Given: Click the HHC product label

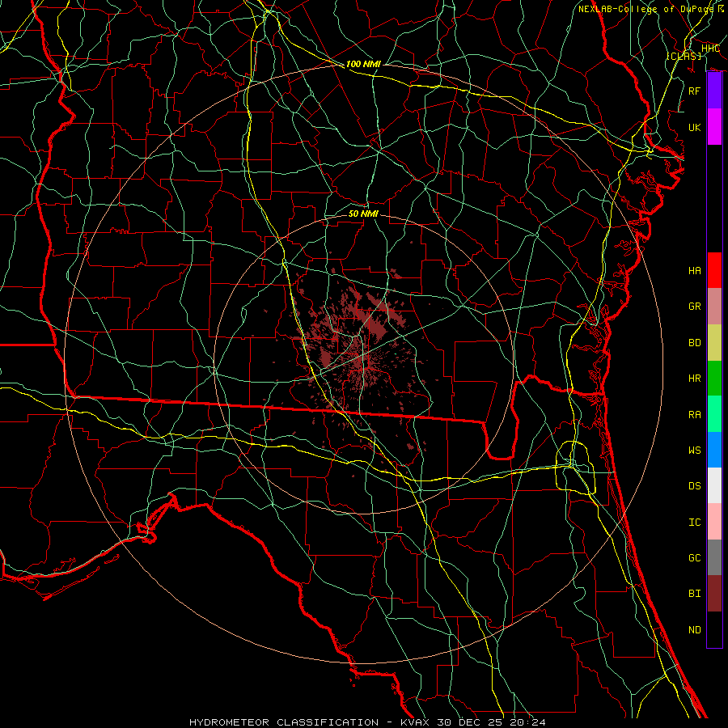Looking at the screenshot, I should (710, 49).
